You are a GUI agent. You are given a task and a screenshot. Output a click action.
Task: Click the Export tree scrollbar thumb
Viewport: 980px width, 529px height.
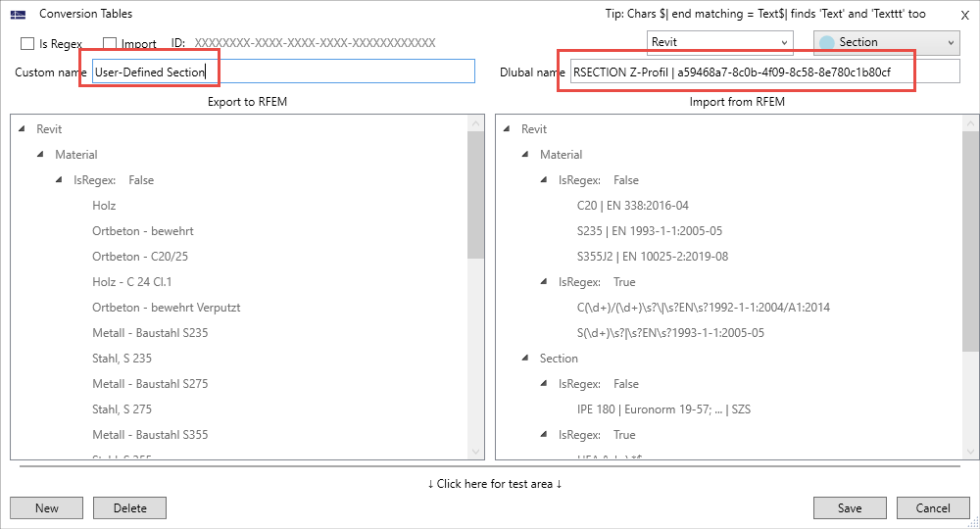coord(475,194)
